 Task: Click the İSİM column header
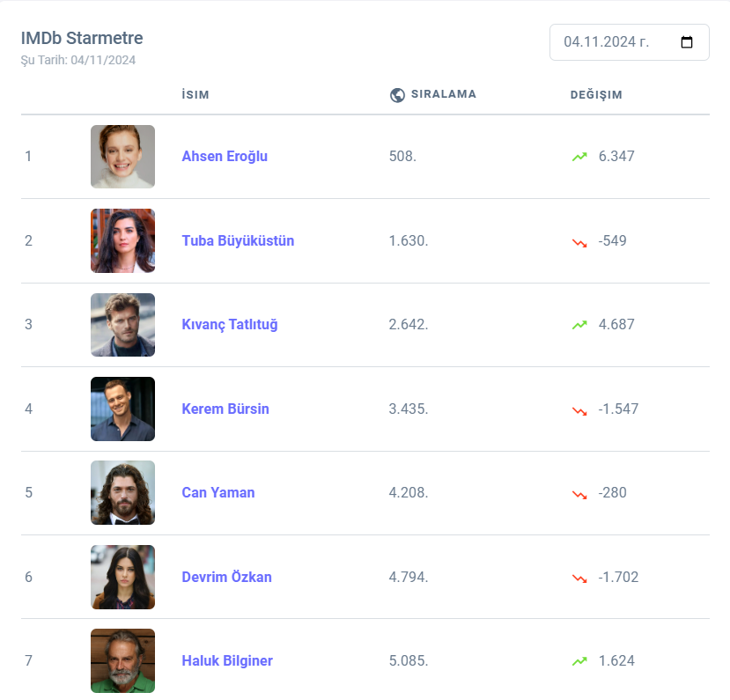tap(195, 95)
